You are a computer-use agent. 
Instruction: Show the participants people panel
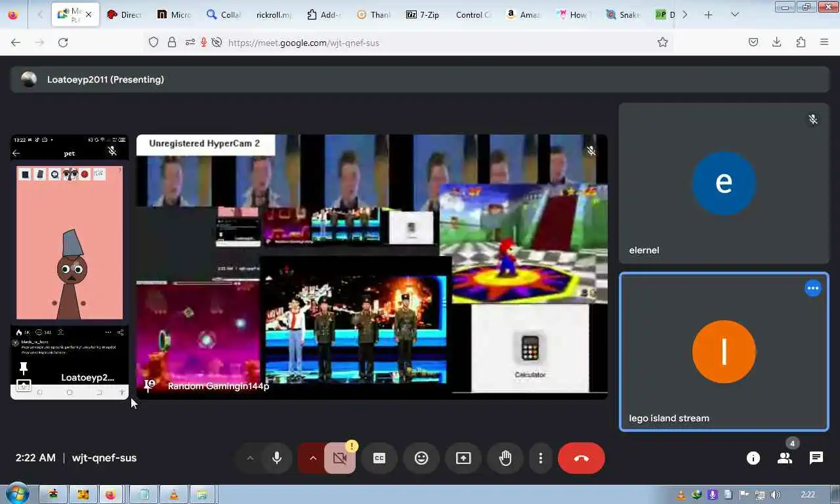click(785, 458)
